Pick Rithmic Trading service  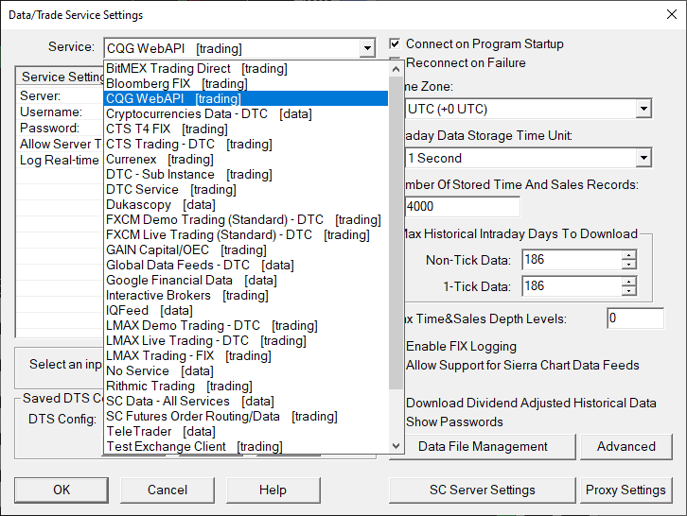tap(246, 386)
